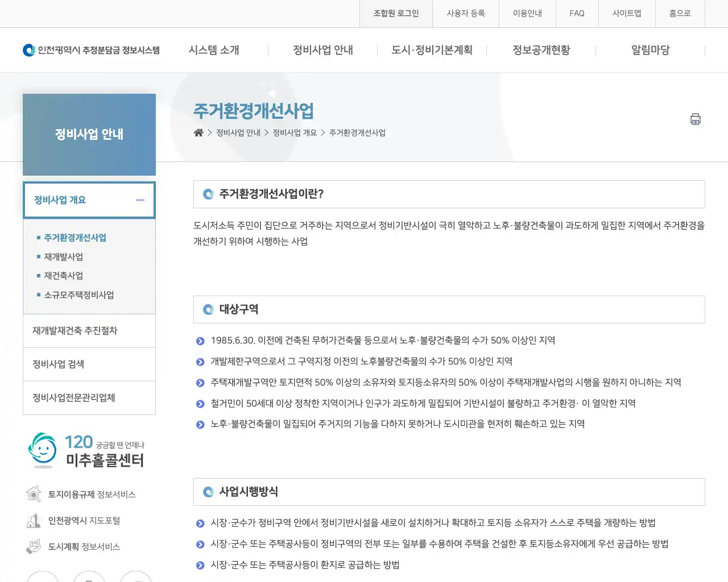Select 재건축사업 in the sidebar

(64, 276)
